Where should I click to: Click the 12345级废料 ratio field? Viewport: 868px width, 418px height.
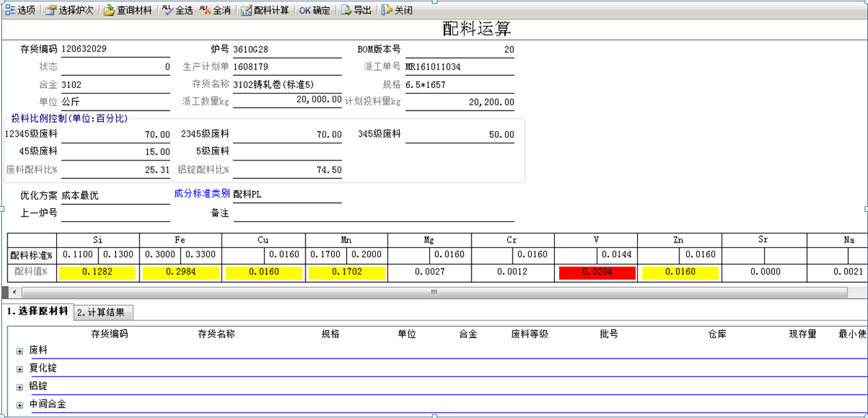pyautogui.click(x=116, y=135)
